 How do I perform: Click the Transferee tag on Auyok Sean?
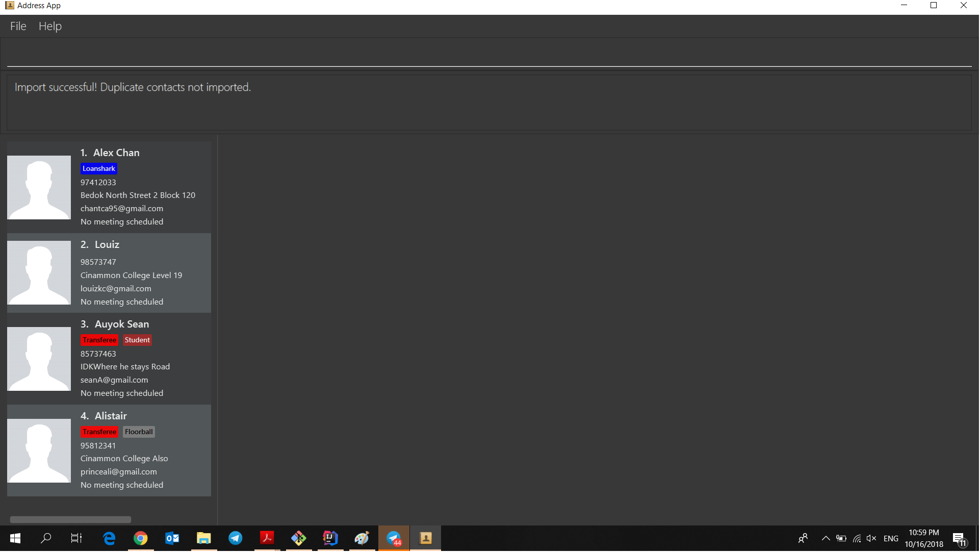tap(99, 340)
